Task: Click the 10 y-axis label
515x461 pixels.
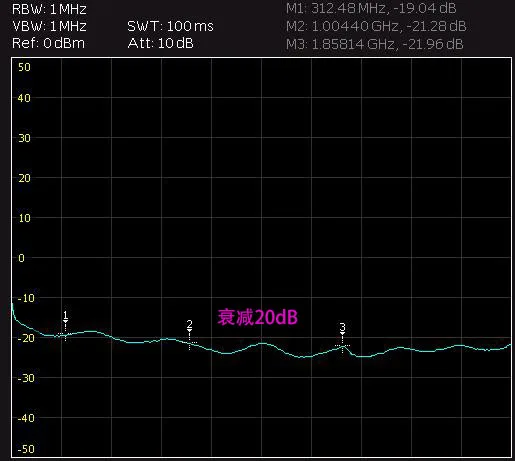Action: [24, 218]
